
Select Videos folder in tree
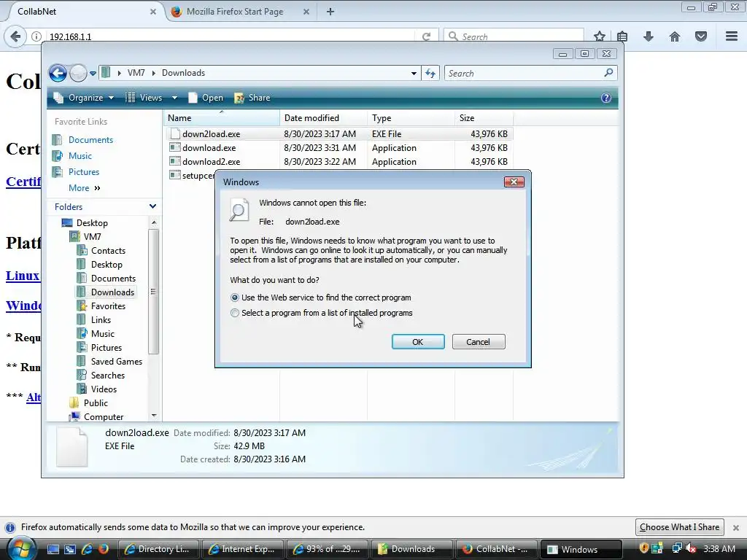coord(104,389)
